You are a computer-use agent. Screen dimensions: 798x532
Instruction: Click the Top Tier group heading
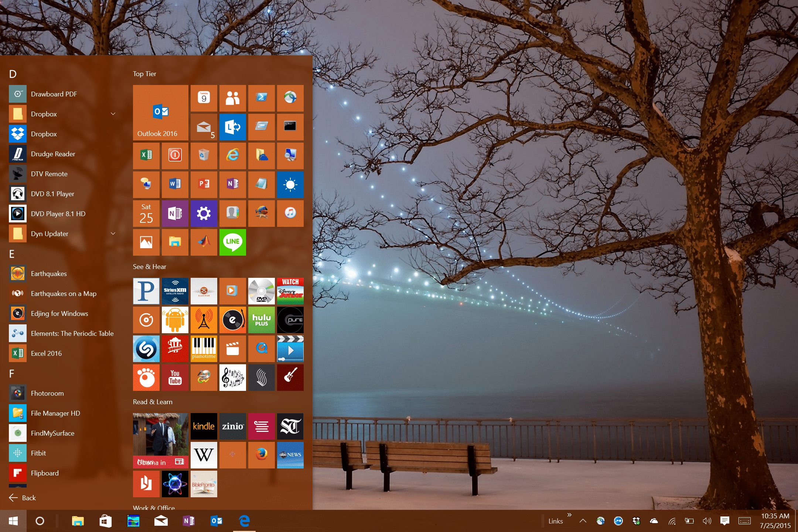(x=144, y=74)
